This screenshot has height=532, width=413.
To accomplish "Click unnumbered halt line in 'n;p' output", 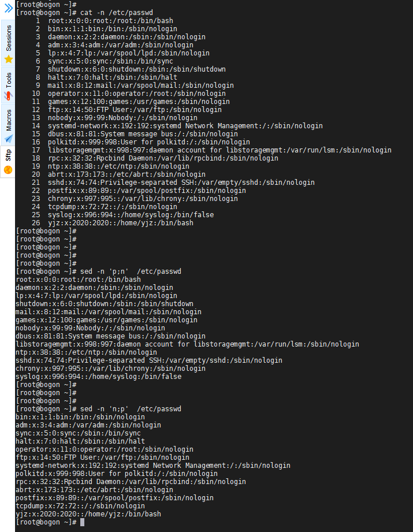I will [80, 441].
